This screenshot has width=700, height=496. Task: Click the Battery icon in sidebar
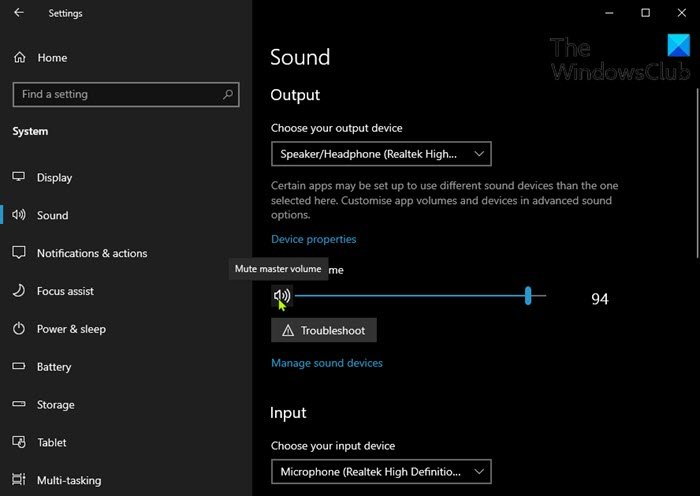tap(18, 367)
